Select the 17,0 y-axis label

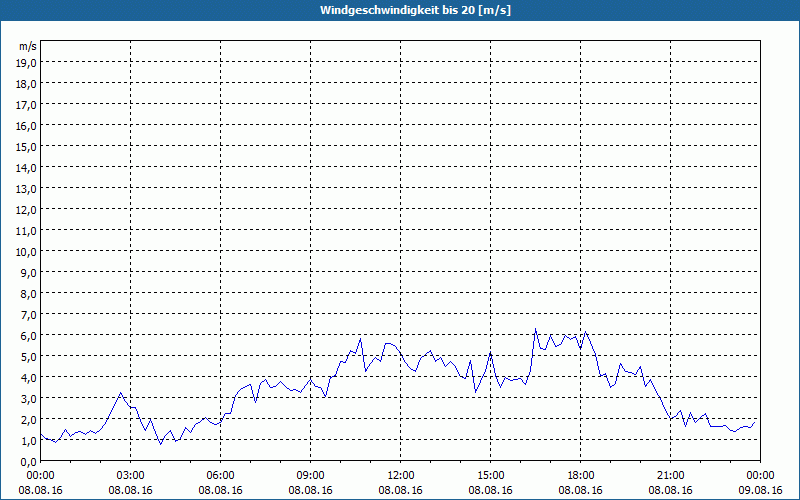(27, 105)
